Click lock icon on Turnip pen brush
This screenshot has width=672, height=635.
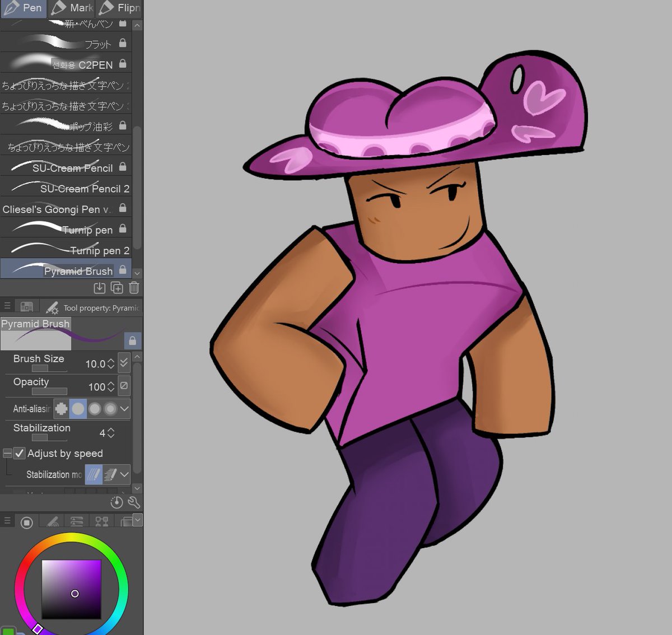(123, 228)
